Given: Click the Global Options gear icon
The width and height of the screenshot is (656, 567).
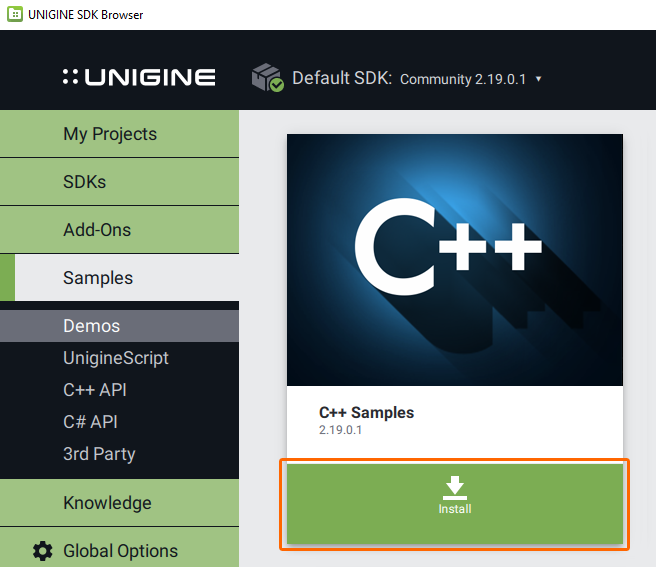Looking at the screenshot, I should [43, 551].
